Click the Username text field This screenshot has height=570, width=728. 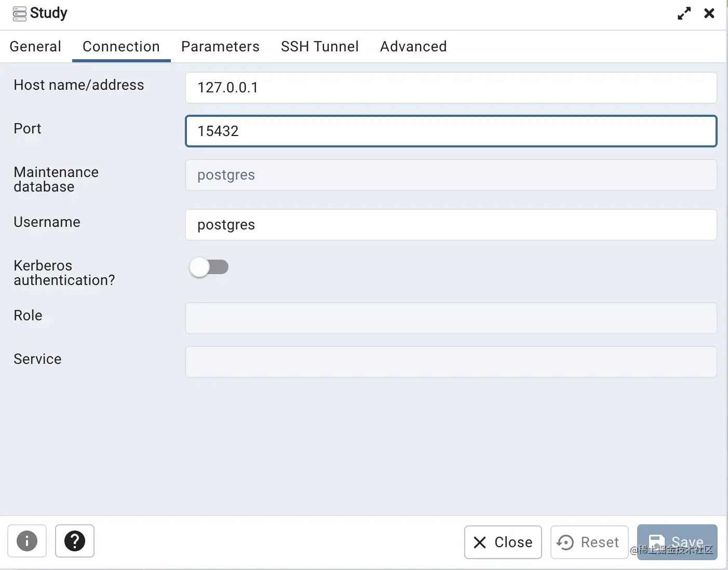tap(451, 225)
